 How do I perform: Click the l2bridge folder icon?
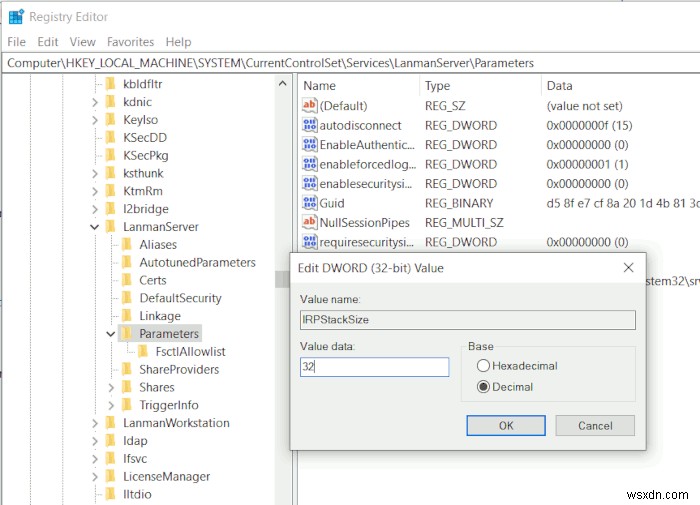click(x=110, y=209)
